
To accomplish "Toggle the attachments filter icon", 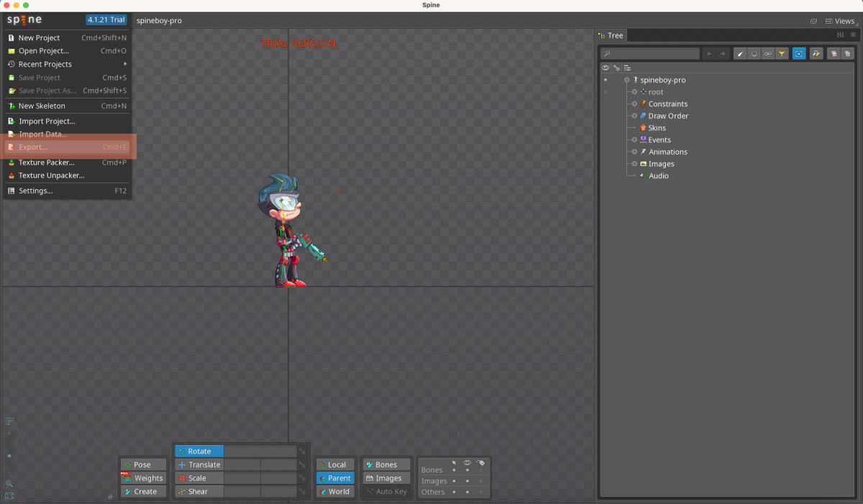I will click(768, 53).
